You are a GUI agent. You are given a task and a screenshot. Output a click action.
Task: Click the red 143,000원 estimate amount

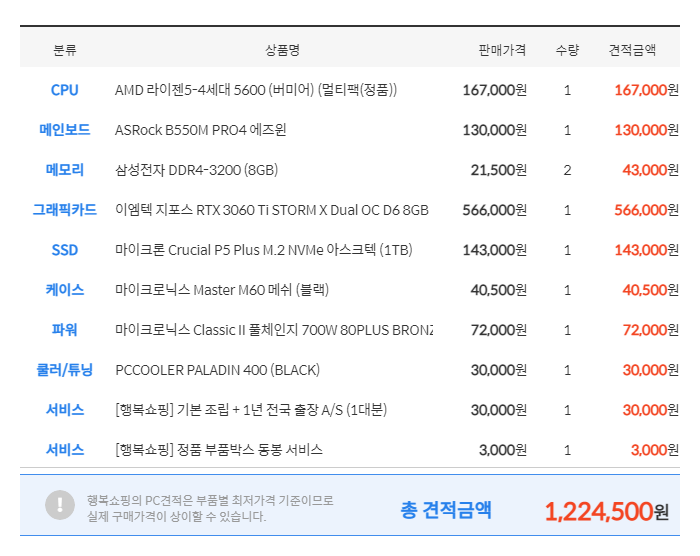click(646, 250)
